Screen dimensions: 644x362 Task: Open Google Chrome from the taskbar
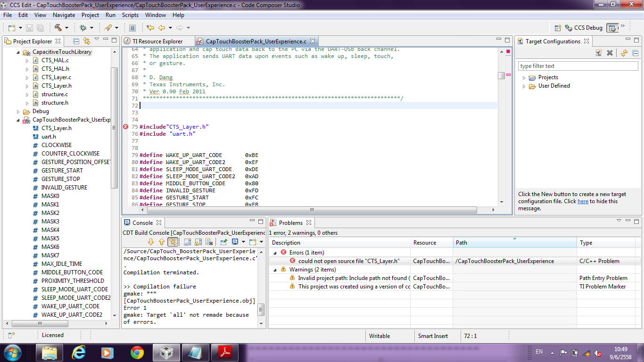(137, 352)
